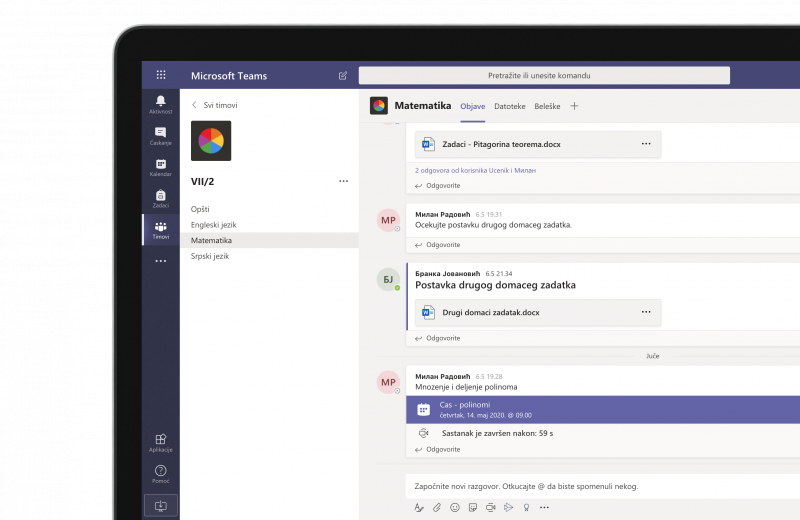This screenshot has width=800, height=520.
Task: Click the VII/2 team avatar image
Action: tap(211, 141)
